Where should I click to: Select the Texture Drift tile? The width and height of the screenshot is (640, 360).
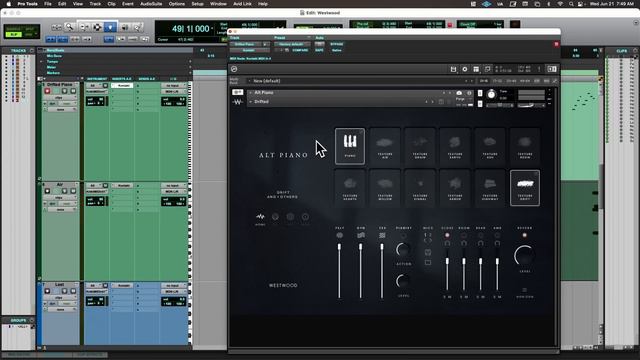tap(525, 188)
